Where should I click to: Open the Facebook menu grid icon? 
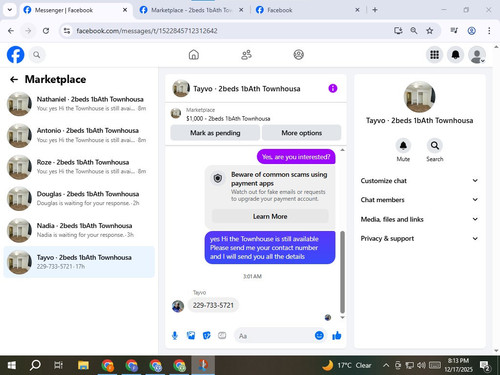click(x=434, y=55)
